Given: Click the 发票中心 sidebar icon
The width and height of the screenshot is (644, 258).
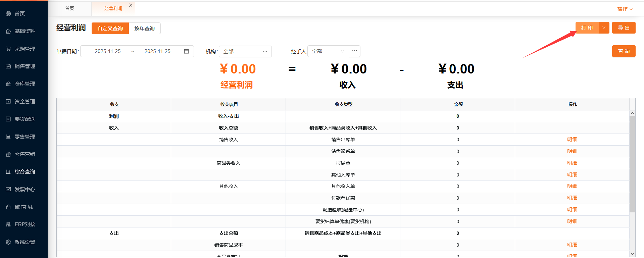Looking at the screenshot, I should tap(8, 189).
